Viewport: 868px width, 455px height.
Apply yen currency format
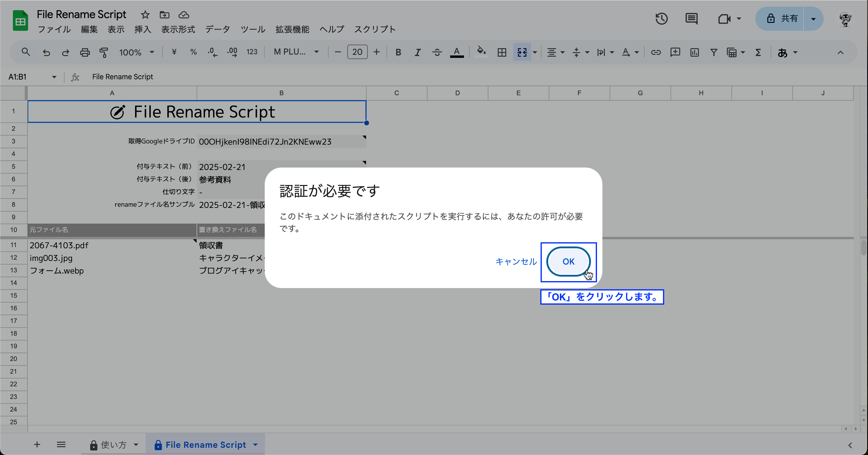174,52
